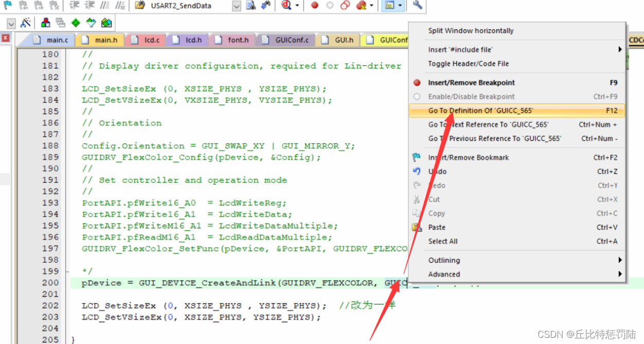
Task: Select Redo in context menu
Action: tap(517, 185)
